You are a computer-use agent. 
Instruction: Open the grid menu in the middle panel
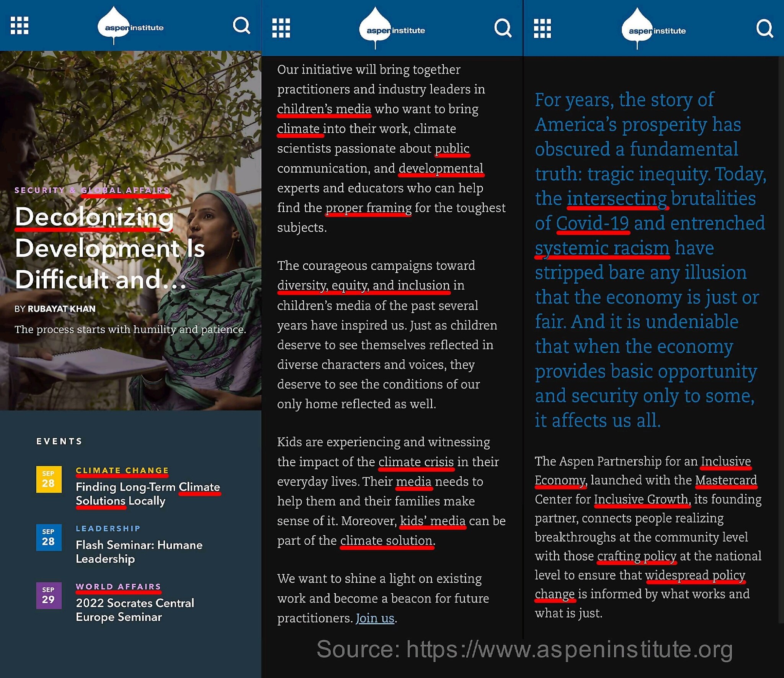point(282,28)
